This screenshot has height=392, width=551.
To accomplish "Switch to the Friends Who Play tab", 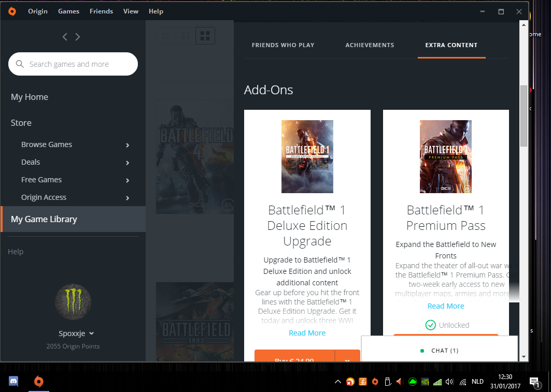I will coord(283,45).
